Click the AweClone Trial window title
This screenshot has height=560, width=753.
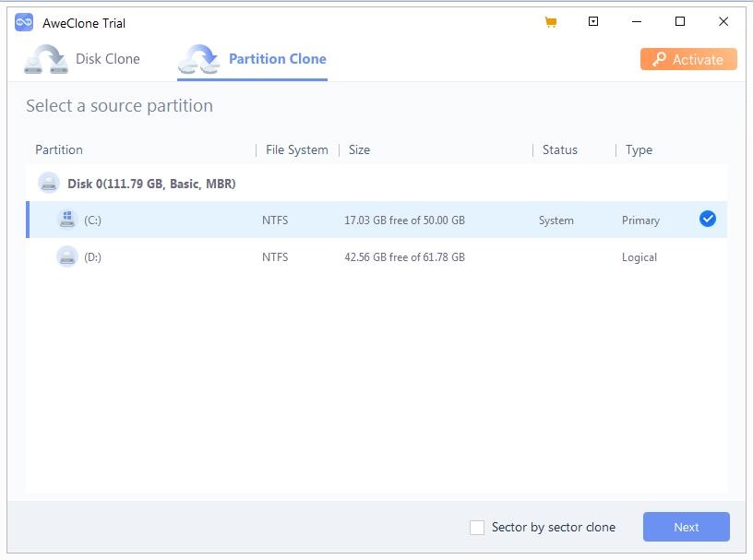click(x=84, y=23)
